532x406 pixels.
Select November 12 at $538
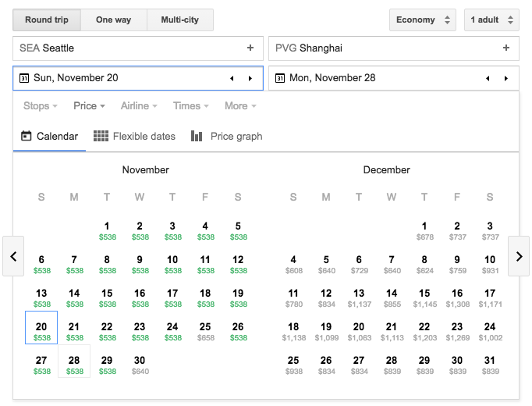[238, 265]
